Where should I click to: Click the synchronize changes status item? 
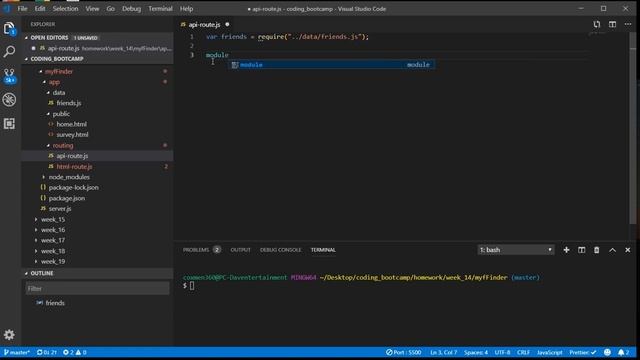point(47,352)
